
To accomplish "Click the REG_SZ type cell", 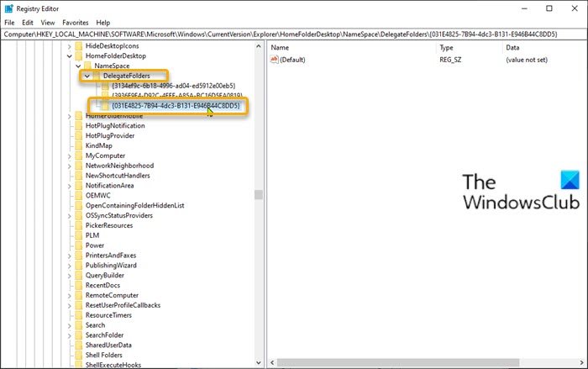I will [x=450, y=60].
